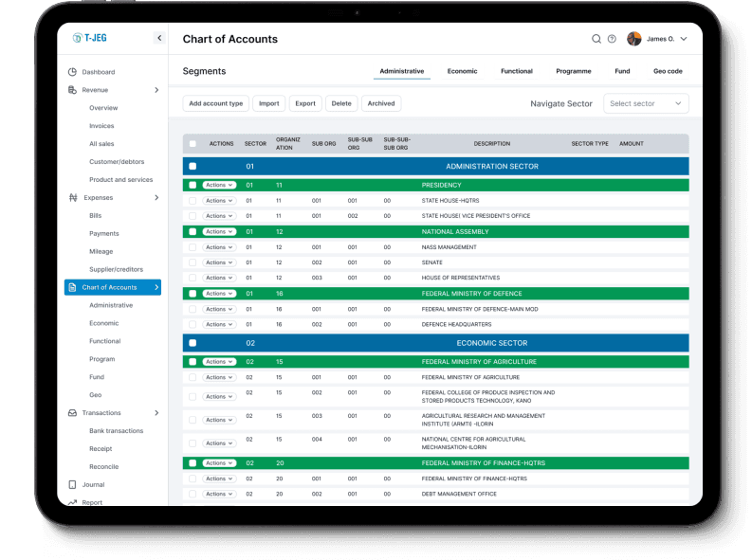
Task: Click the Revenue icon in sidebar
Action: click(x=73, y=90)
